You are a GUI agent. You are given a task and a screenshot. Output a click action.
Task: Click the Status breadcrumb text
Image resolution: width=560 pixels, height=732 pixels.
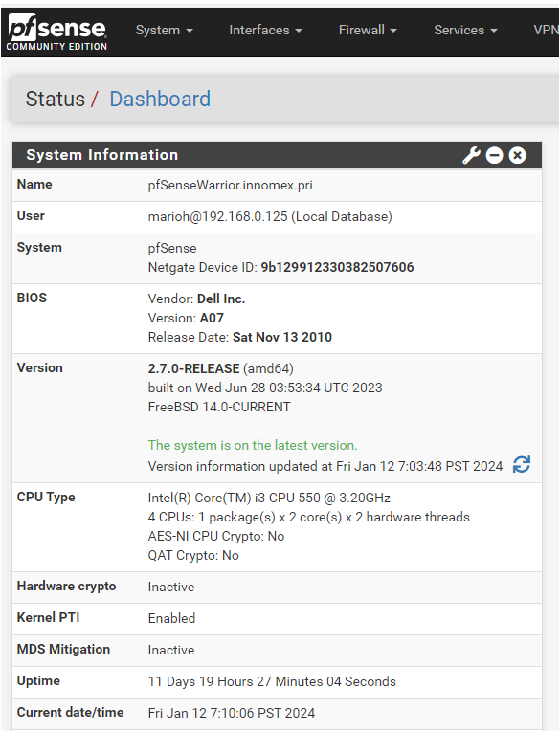[x=56, y=99]
